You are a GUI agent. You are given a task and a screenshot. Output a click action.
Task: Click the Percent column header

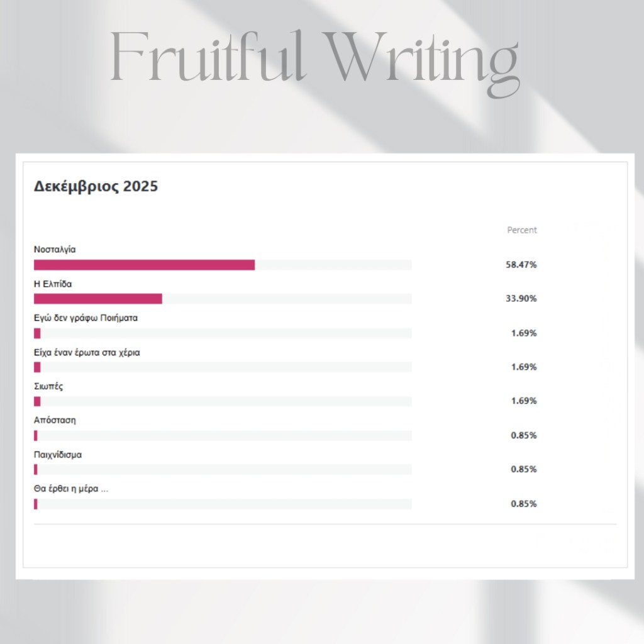(522, 230)
